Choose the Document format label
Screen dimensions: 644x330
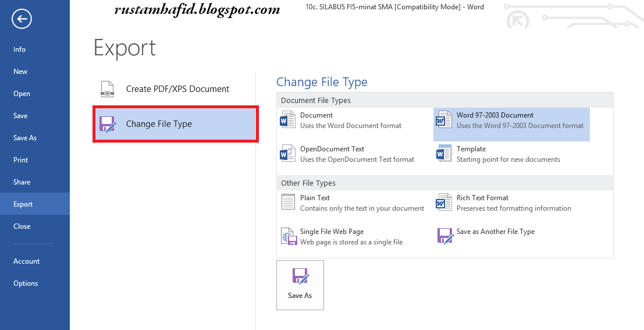coord(316,115)
